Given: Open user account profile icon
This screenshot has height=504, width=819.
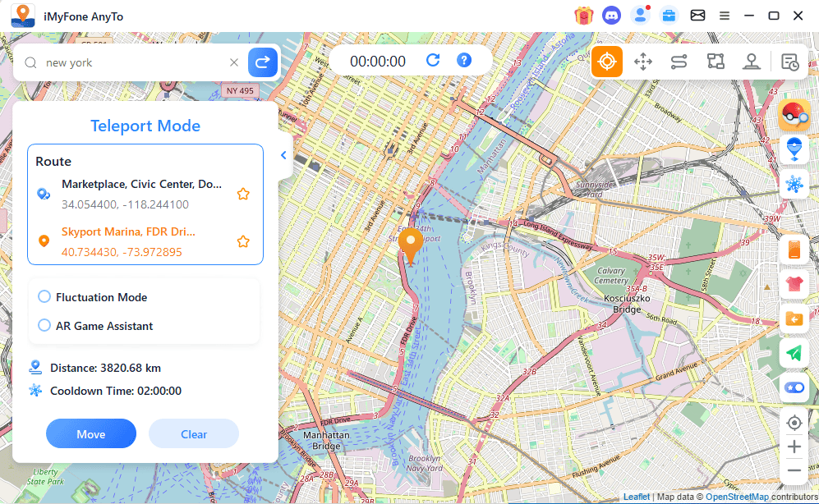Looking at the screenshot, I should pyautogui.click(x=640, y=16).
